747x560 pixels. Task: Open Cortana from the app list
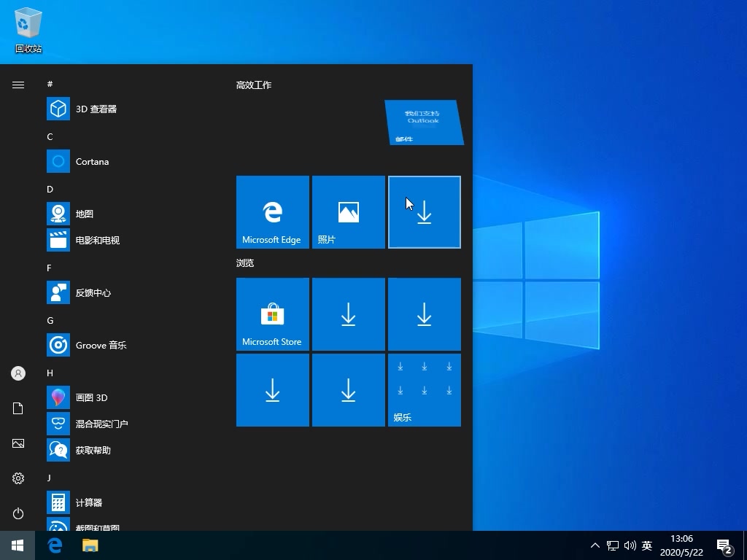pos(93,161)
